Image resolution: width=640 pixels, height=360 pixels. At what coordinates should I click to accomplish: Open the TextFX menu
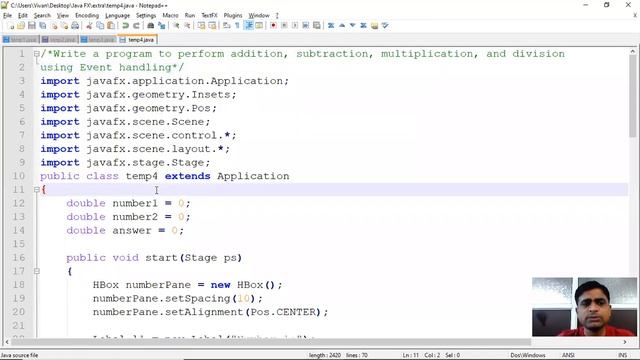coord(209,16)
